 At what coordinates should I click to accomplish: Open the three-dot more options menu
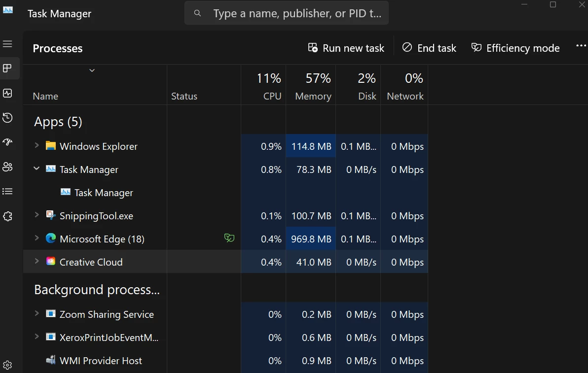pyautogui.click(x=581, y=46)
